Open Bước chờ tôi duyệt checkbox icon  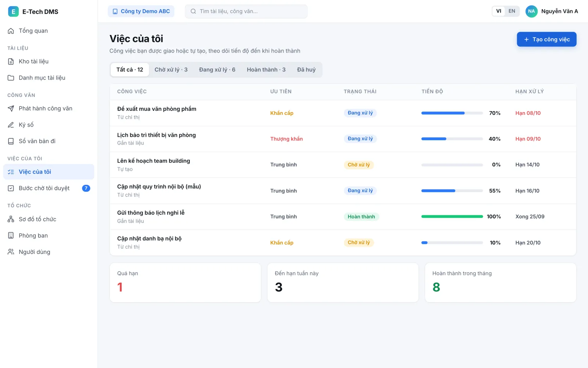pyautogui.click(x=11, y=188)
